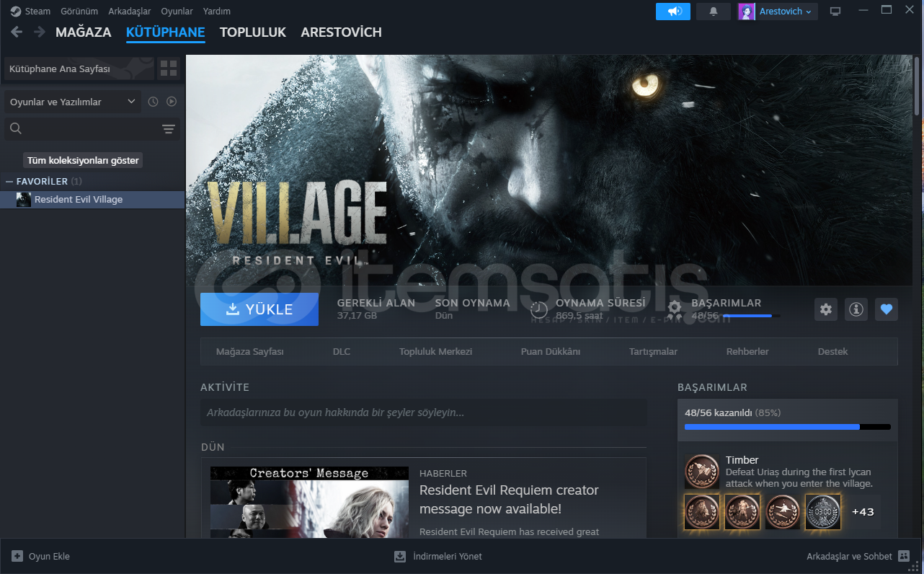The image size is (924, 574).
Task: Open İndirmeleri Yönet
Action: [x=438, y=557]
